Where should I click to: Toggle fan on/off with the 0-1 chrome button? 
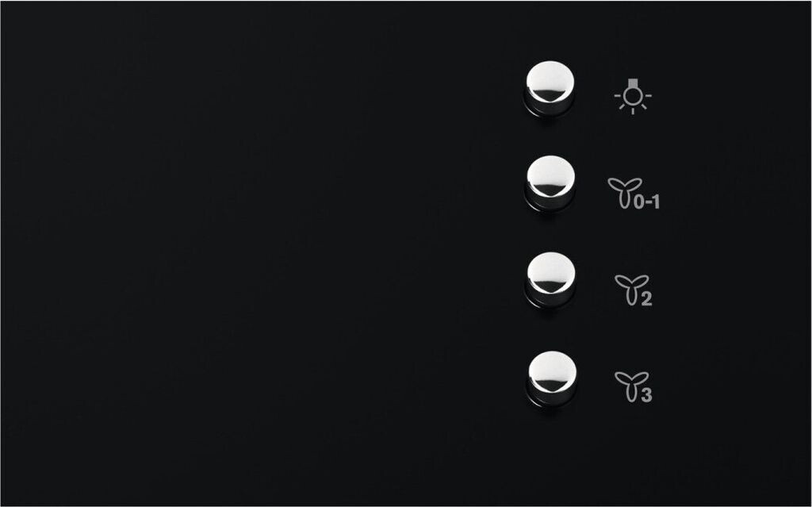coord(550,183)
